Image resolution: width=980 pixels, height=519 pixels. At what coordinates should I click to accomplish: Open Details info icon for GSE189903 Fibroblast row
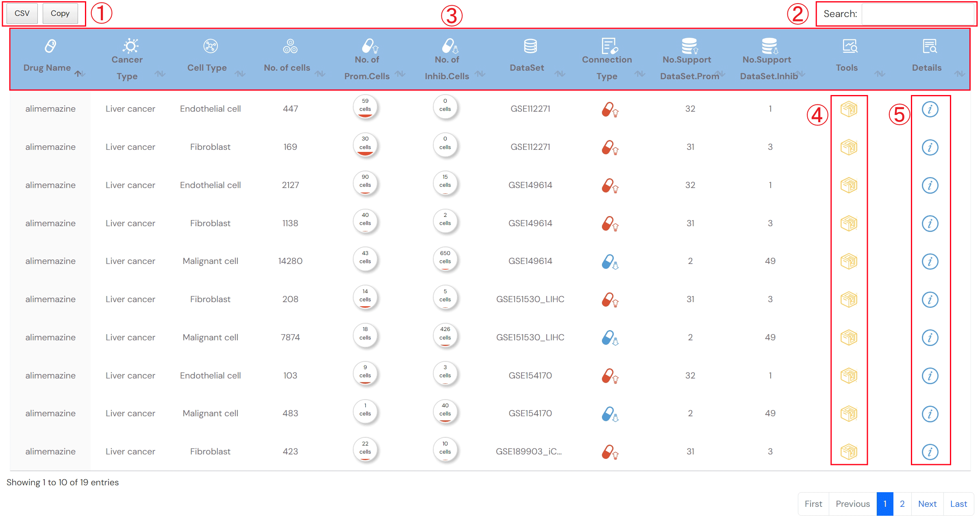click(x=930, y=452)
